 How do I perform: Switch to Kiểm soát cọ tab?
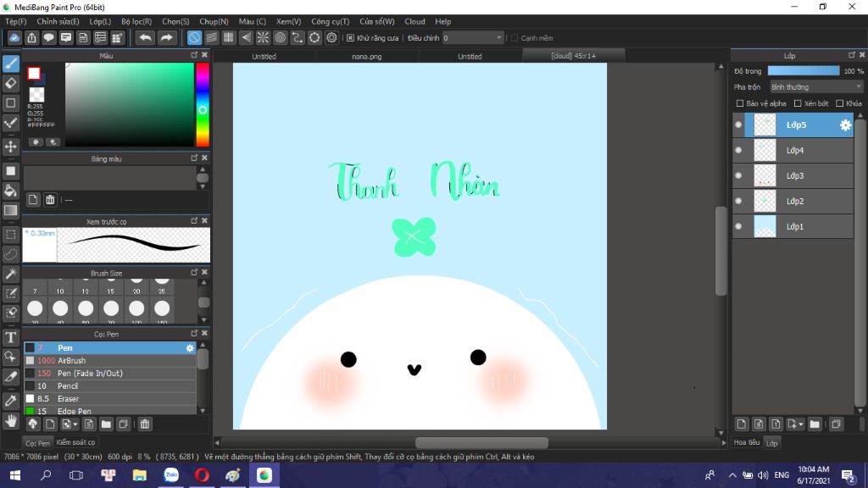click(x=75, y=442)
